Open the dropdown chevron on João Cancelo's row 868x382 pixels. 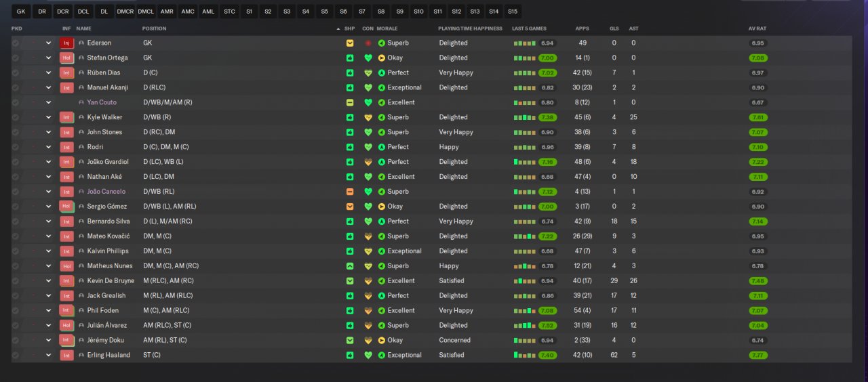click(x=48, y=192)
